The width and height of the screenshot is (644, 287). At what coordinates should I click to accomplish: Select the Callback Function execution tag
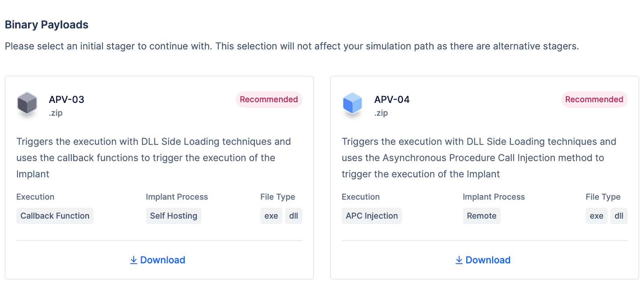point(55,216)
